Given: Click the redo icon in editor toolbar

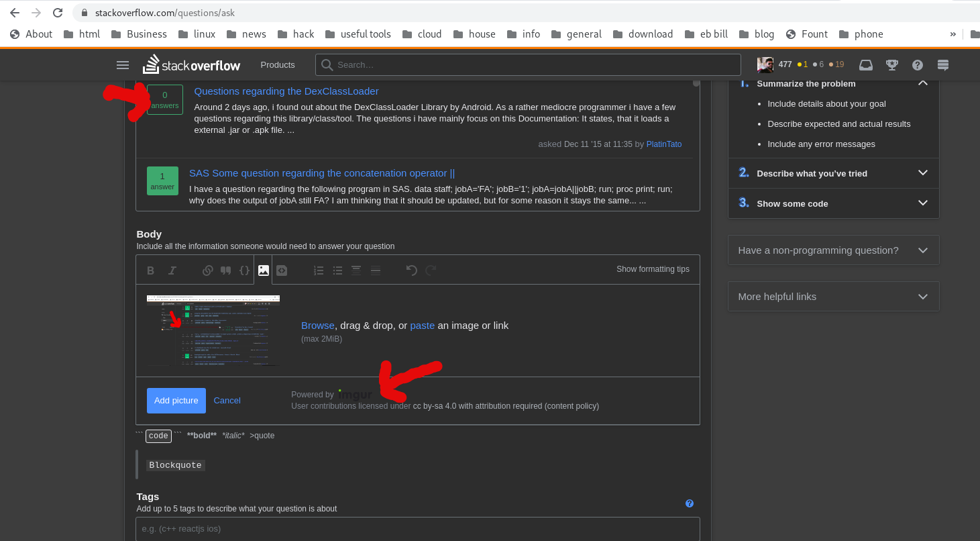Looking at the screenshot, I should point(431,270).
